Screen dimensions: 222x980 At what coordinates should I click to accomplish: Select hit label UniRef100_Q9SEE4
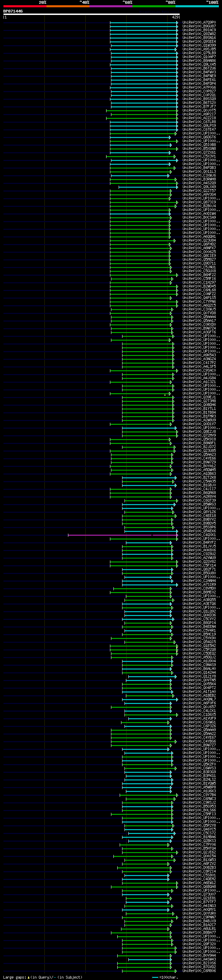[199, 41]
